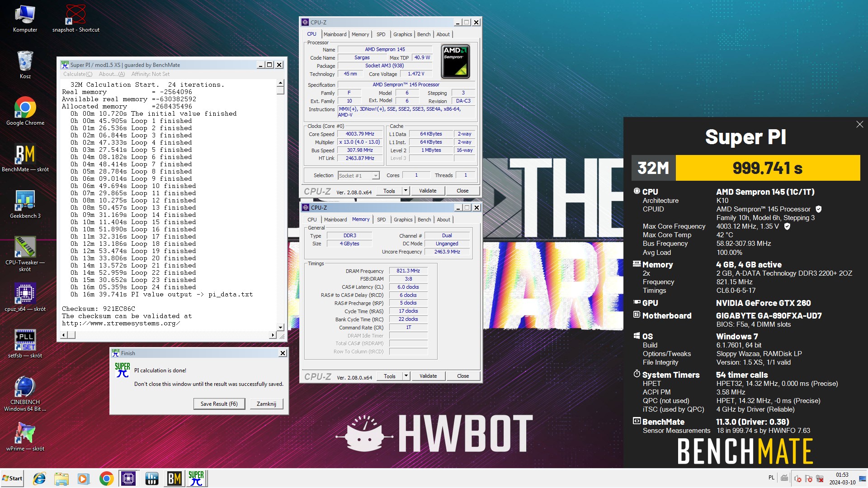Open the on-screen keyboard tray icon
This screenshot has height=488, width=868.
784,478
